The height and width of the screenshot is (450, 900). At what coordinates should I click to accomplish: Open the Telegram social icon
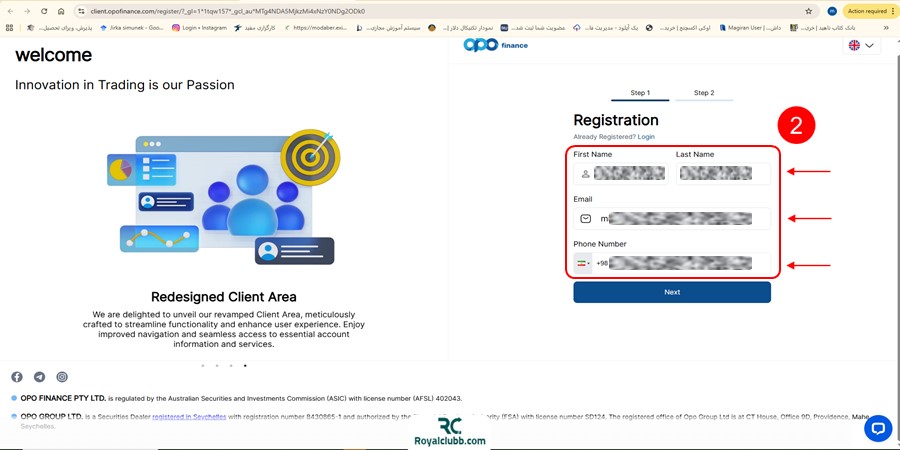click(39, 377)
